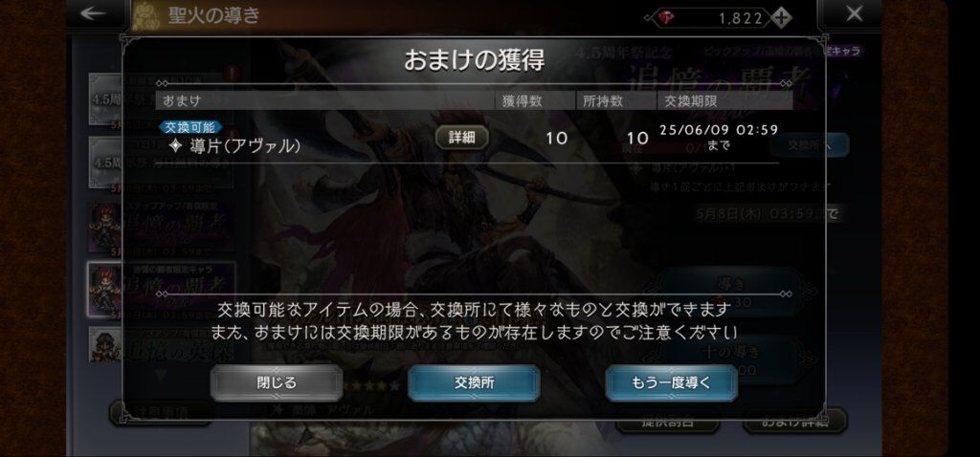Select the first 4.5周年祭 banner thumbnail
The width and height of the screenshot is (980, 457).
105,98
